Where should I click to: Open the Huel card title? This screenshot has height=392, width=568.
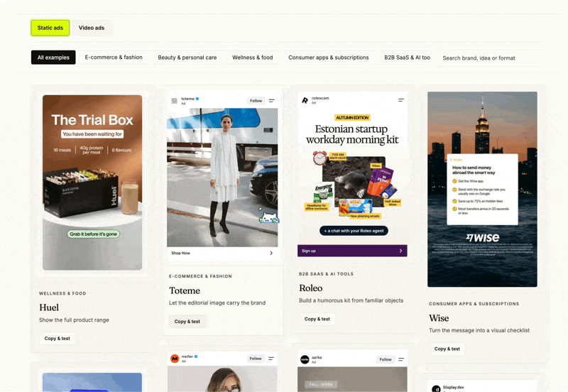pos(49,307)
